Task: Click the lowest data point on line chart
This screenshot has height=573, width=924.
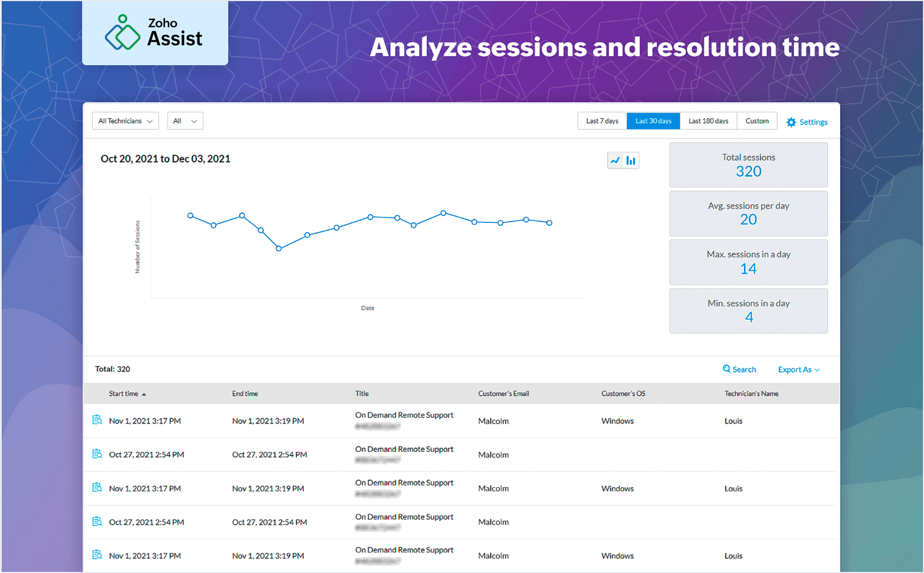Action: (279, 248)
